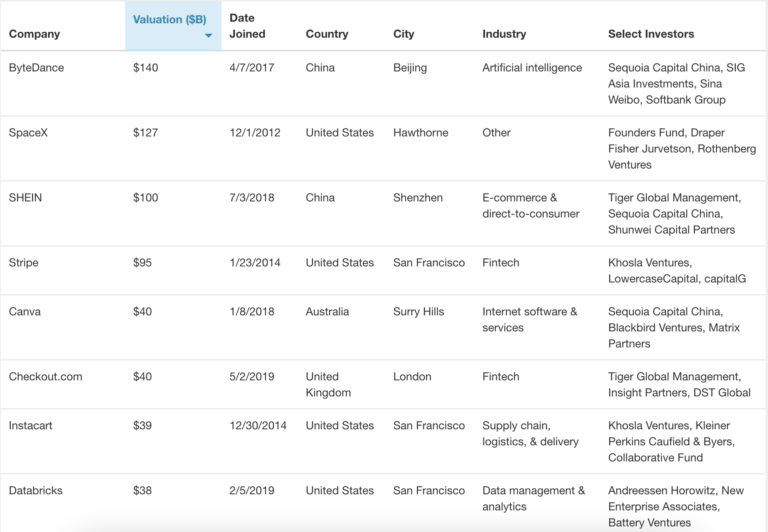Screen dimensions: 768x532
Task: Click ByteDance's $140 valuation cell
Action: [146, 68]
